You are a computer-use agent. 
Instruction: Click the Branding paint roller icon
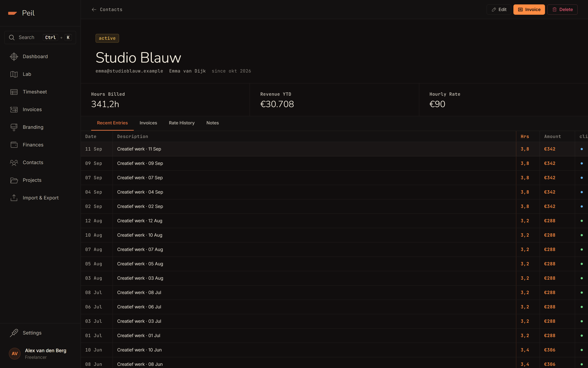(x=14, y=127)
